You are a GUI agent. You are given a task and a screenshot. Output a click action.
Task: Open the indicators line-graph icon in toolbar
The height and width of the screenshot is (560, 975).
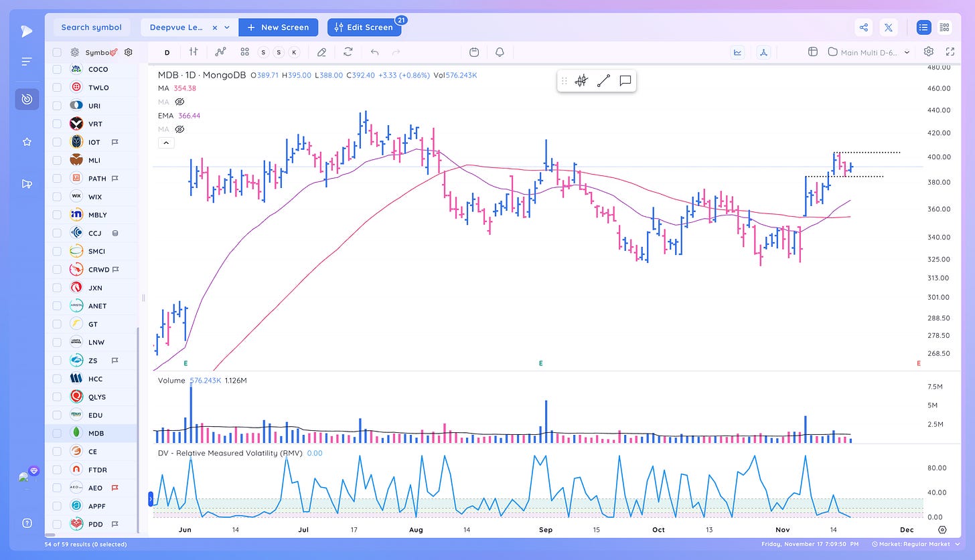(x=221, y=52)
